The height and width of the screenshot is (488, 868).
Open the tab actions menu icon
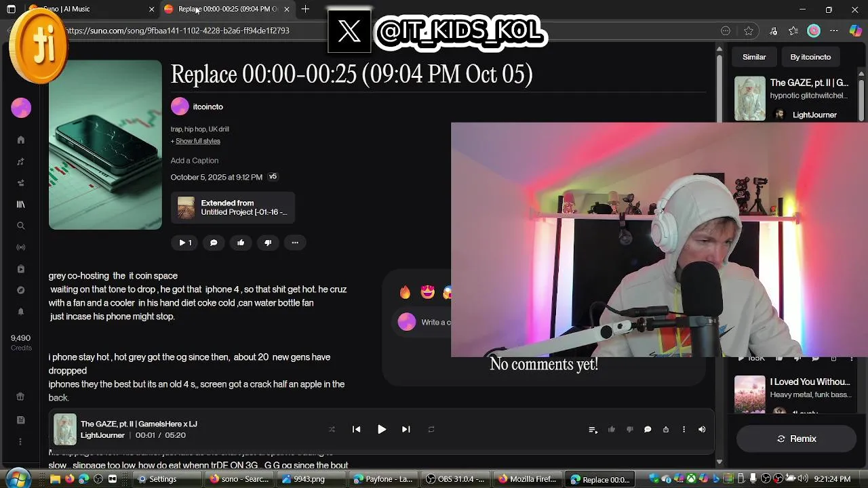coord(12,9)
